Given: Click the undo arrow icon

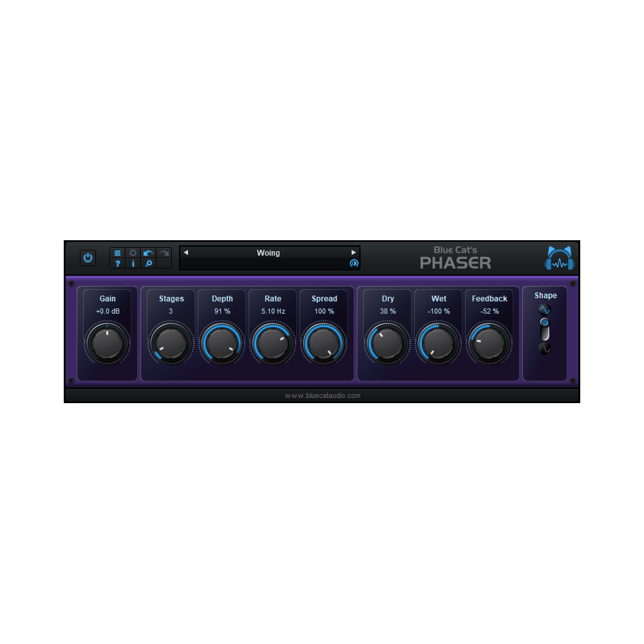Looking at the screenshot, I should (x=147, y=252).
